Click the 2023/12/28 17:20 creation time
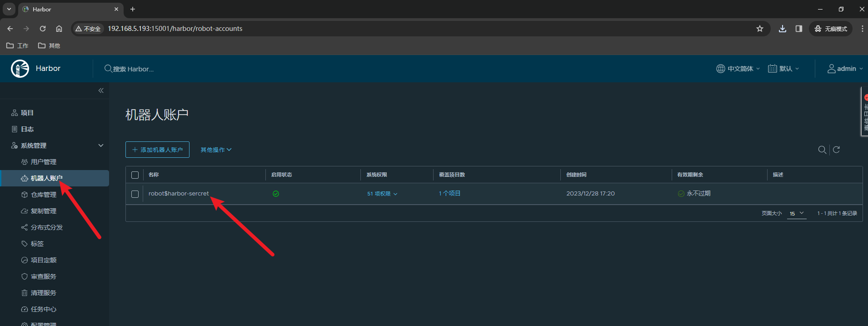 (x=590, y=193)
